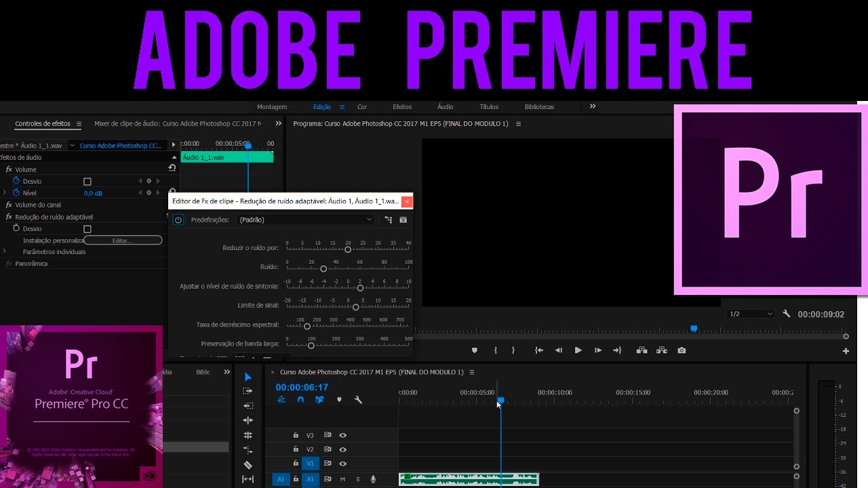Click the 0,0 dB Nível value
868x488 pixels.
(93, 193)
